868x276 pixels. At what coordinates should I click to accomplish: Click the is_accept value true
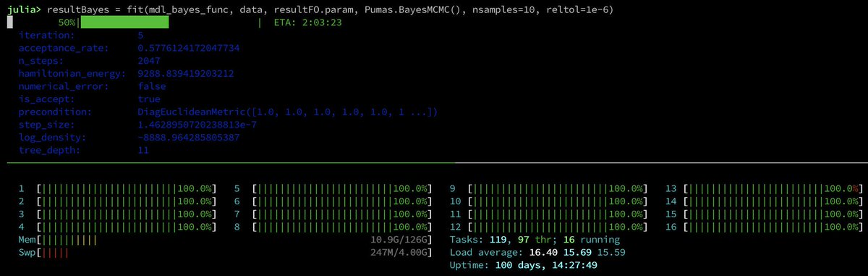tap(149, 99)
